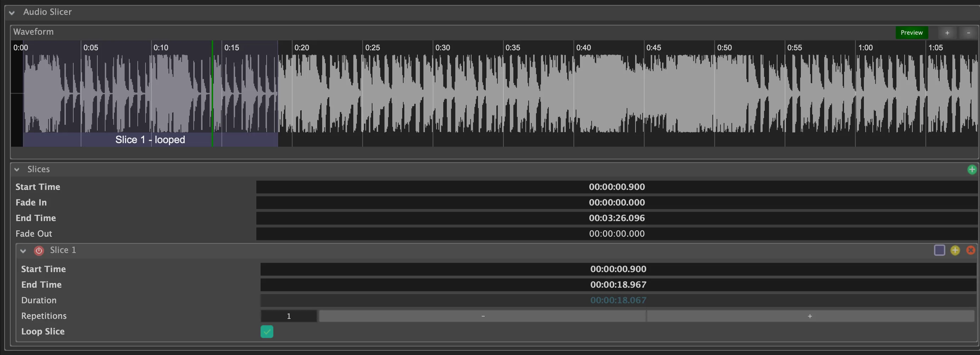Click the 0:20 timeline marker

[x=302, y=47]
